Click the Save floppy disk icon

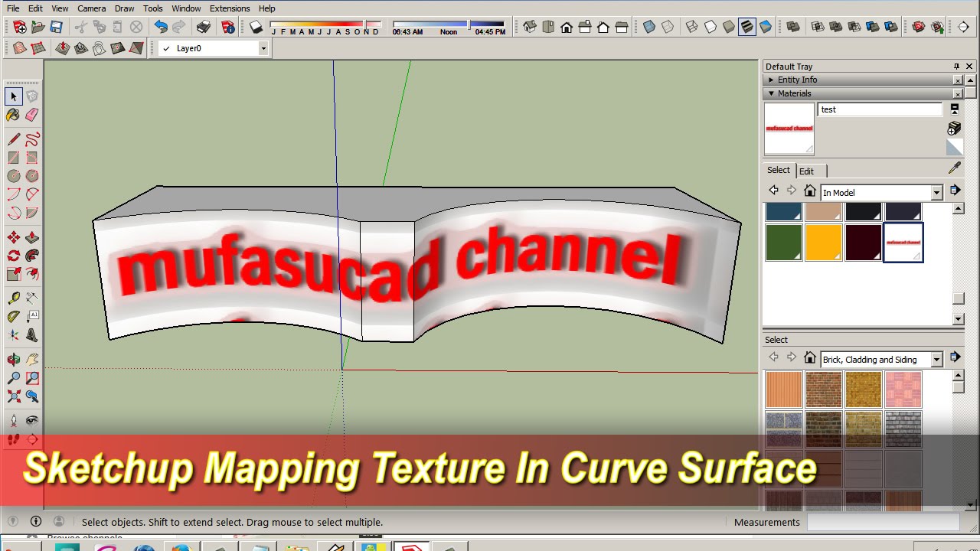tap(56, 27)
